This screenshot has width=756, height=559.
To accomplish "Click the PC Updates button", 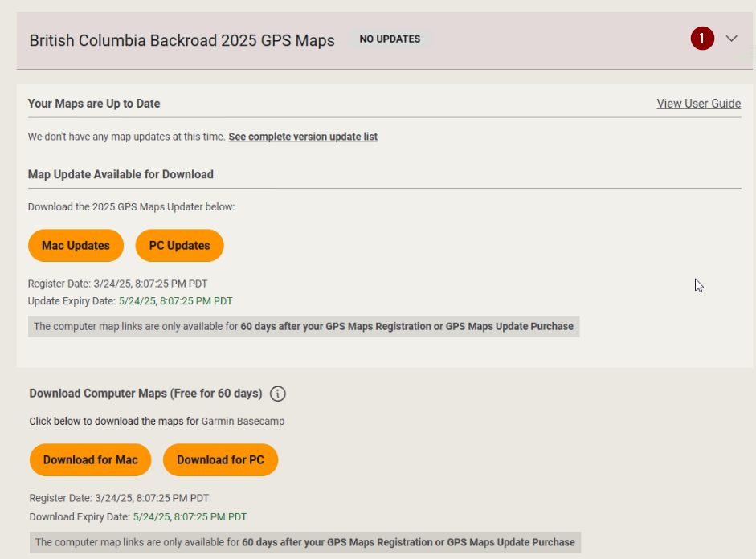I will (179, 245).
